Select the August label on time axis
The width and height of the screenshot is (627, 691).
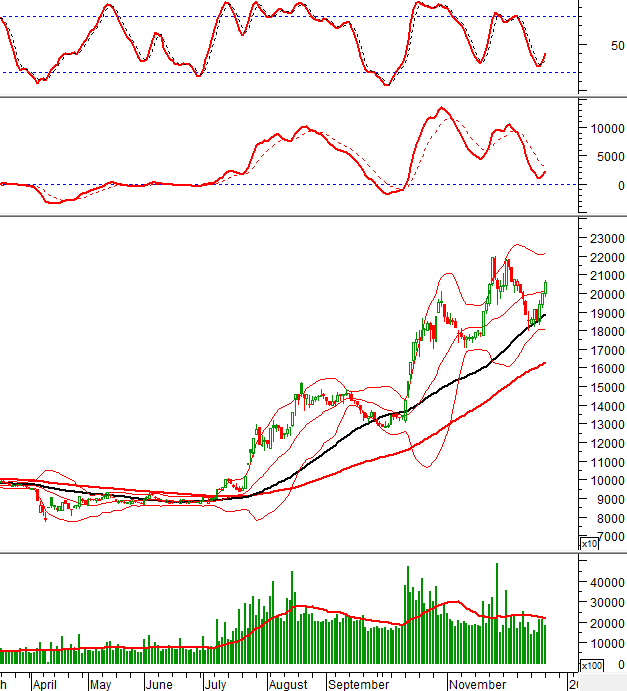[289, 685]
